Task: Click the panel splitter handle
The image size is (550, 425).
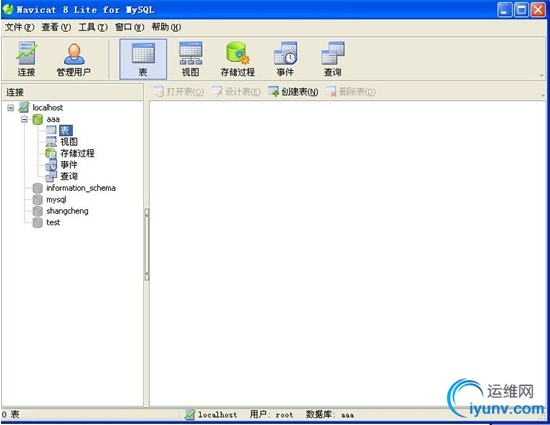Action: click(x=147, y=244)
